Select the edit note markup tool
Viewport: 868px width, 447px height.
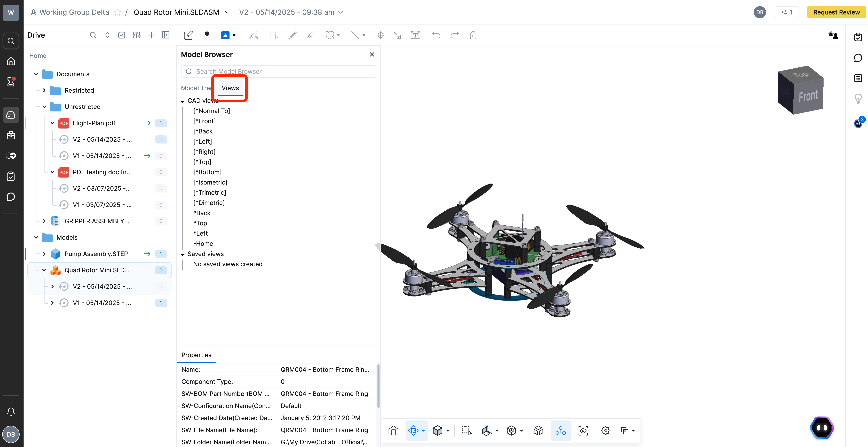pos(188,35)
